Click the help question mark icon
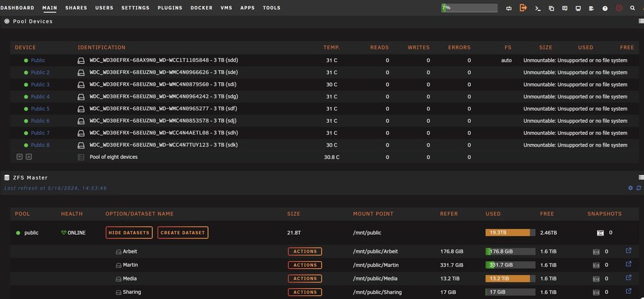This screenshot has width=644, height=299. coord(605,8)
